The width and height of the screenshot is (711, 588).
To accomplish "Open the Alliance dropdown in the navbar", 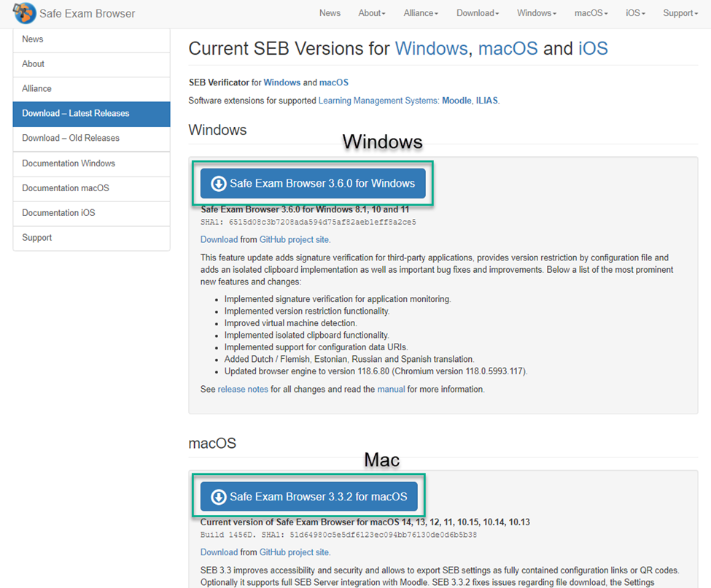I will point(421,12).
